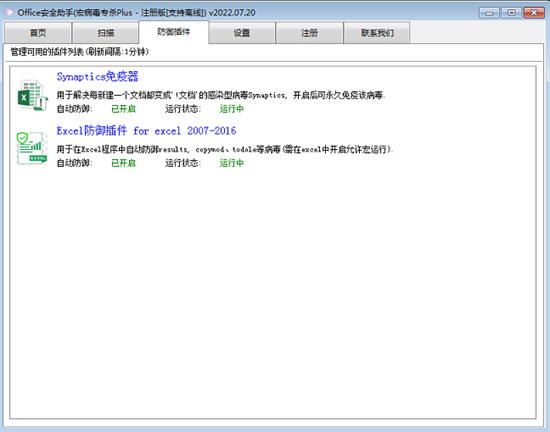Click the Excel防御插件 description text
550x432 pixels.
click(x=225, y=149)
